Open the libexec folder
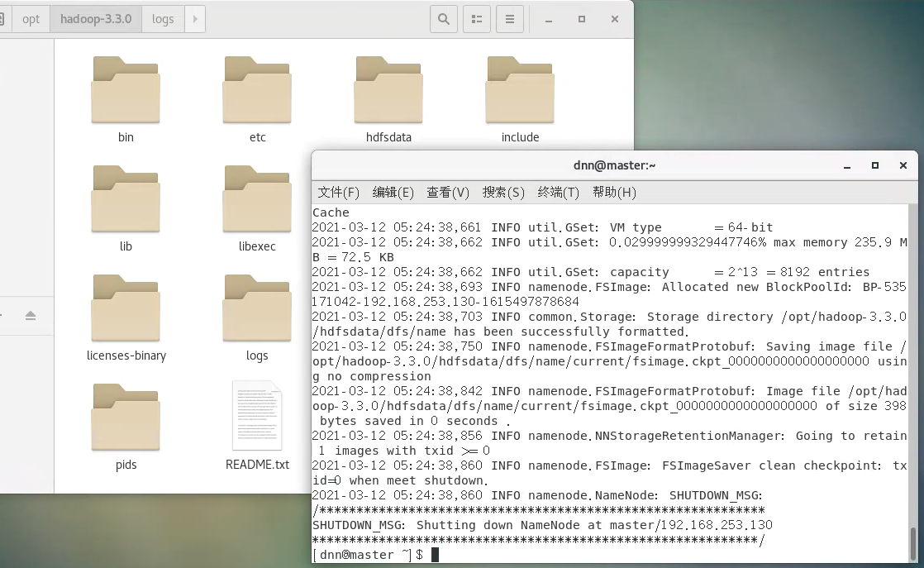The height and width of the screenshot is (568, 924). (257, 199)
